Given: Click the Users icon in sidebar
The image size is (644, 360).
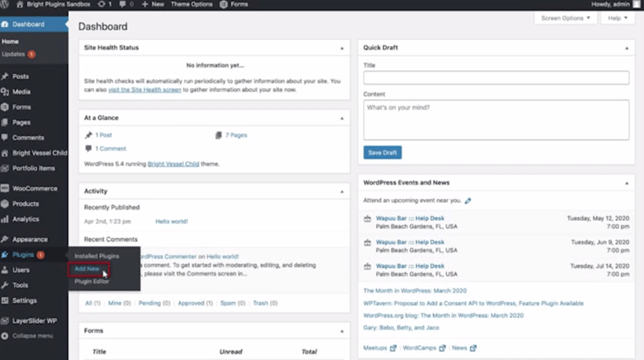Looking at the screenshot, I should (x=5, y=270).
